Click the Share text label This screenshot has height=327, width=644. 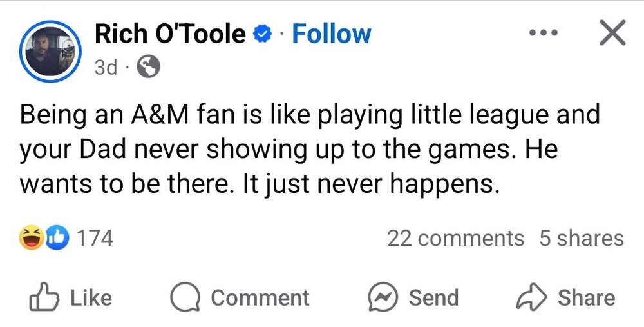586,297
